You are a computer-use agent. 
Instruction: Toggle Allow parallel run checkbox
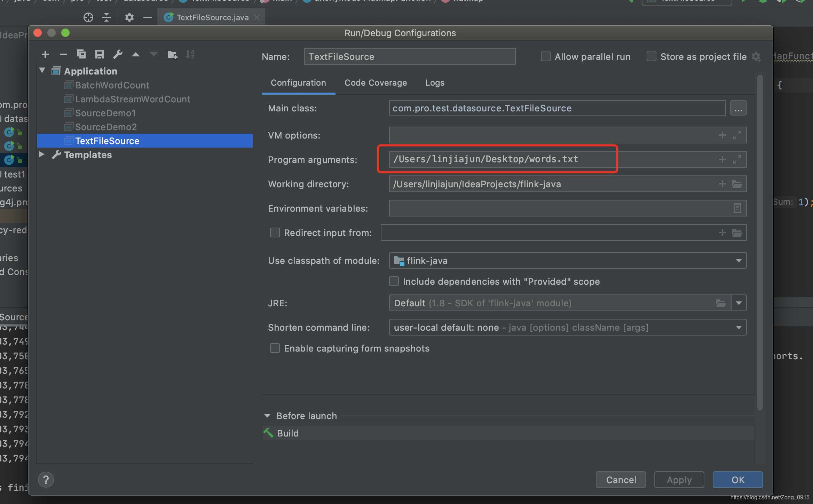click(544, 56)
